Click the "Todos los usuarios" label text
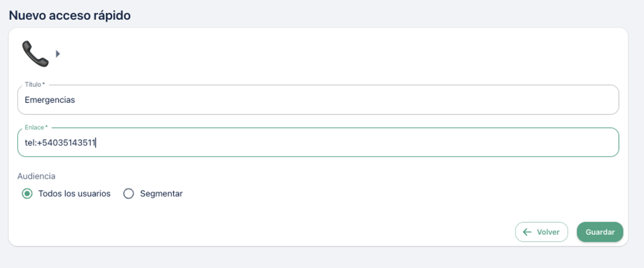This screenshot has height=268, width=644. [x=74, y=194]
